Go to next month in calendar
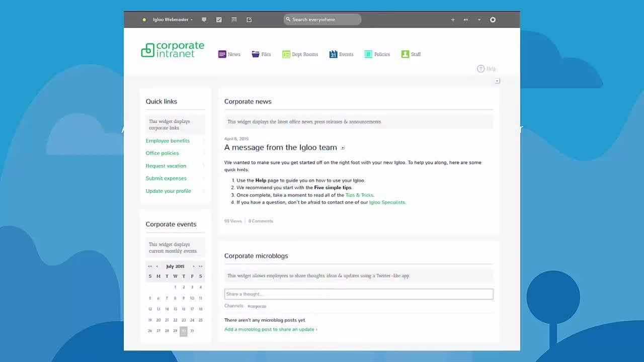 [193, 266]
